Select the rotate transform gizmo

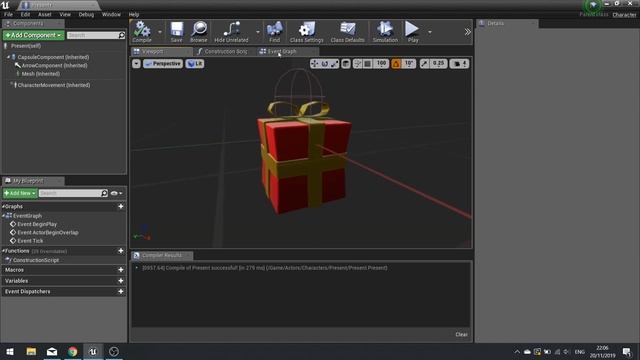click(x=324, y=64)
